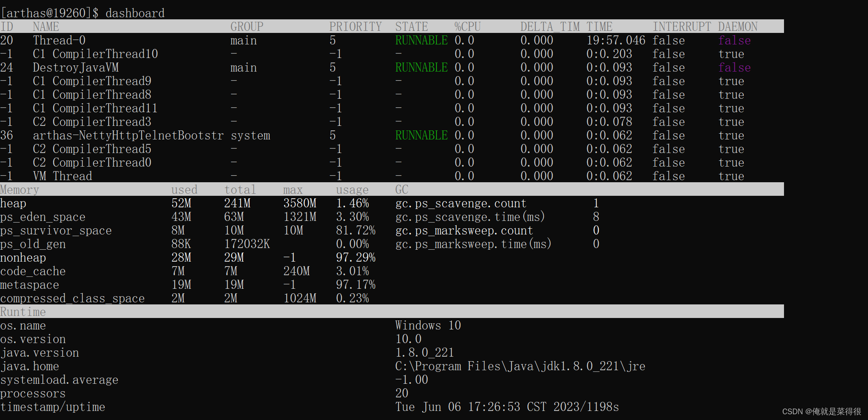Click 'gc.ps_marksweep.time(ms)' label
Viewport: 868px width, 420px height.
tap(474, 244)
